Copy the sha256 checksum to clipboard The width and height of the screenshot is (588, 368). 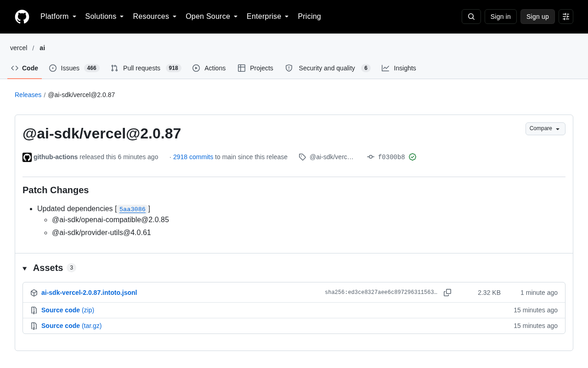pyautogui.click(x=447, y=293)
